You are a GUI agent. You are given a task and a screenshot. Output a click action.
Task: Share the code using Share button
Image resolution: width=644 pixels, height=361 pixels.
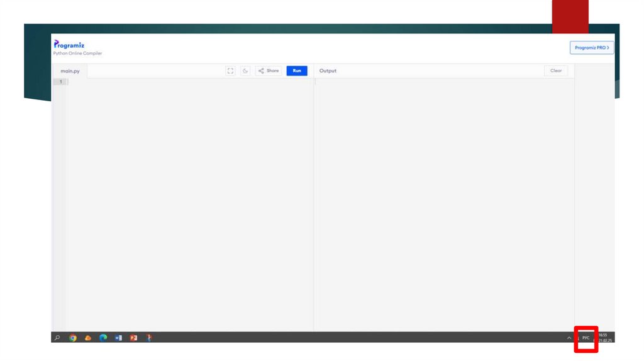click(269, 70)
